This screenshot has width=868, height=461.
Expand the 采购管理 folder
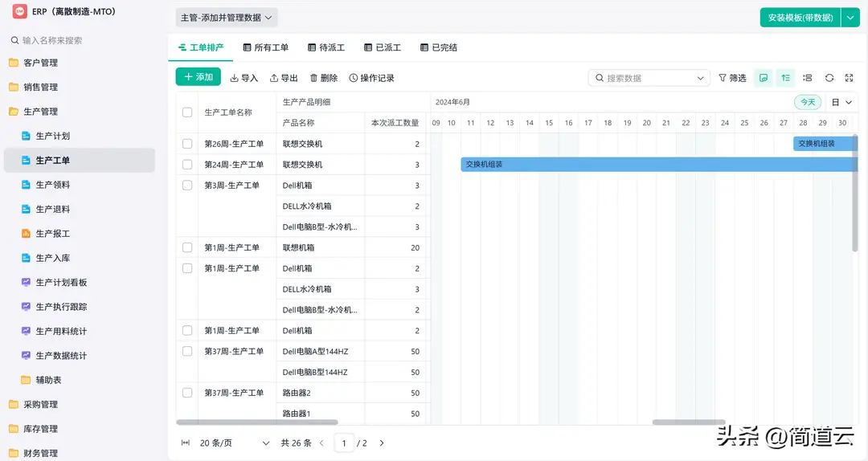[33, 404]
